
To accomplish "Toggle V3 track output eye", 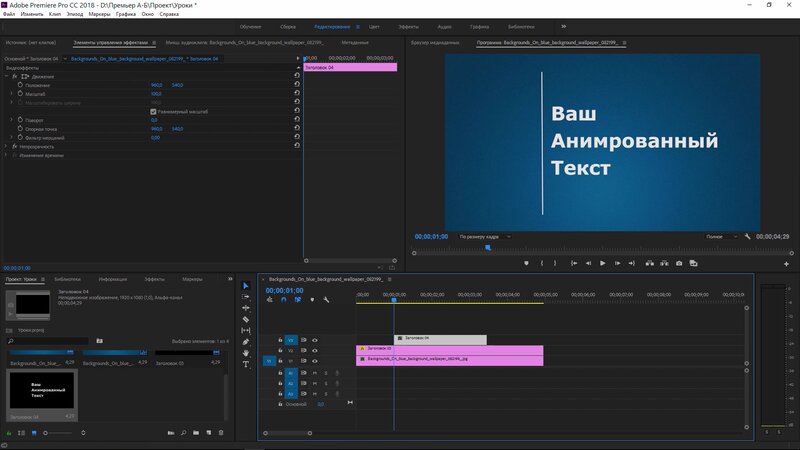I will click(315, 340).
